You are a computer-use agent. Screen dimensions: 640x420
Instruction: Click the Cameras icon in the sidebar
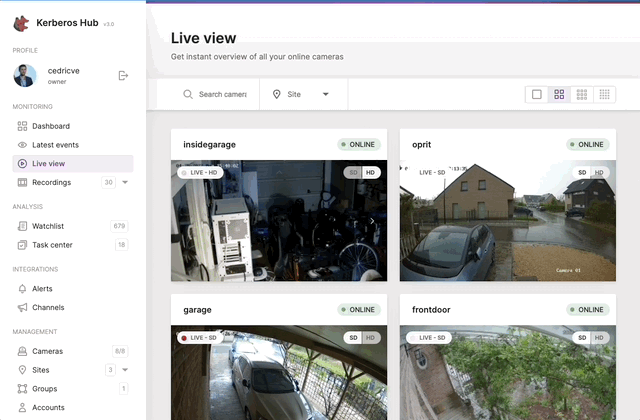[x=22, y=351]
